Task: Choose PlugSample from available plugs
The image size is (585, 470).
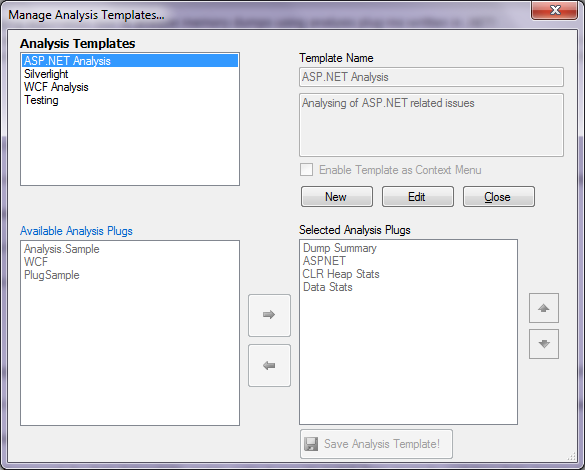Action: click(x=52, y=275)
